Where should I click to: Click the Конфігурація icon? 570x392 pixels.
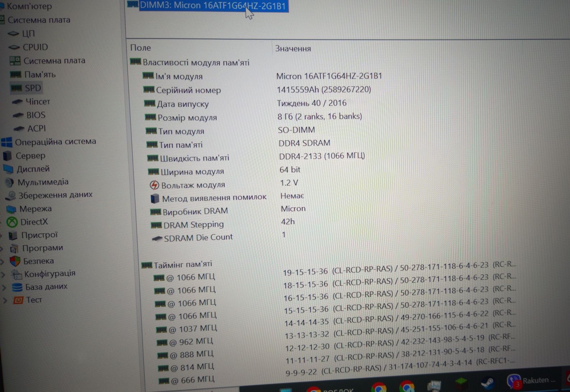[17, 274]
